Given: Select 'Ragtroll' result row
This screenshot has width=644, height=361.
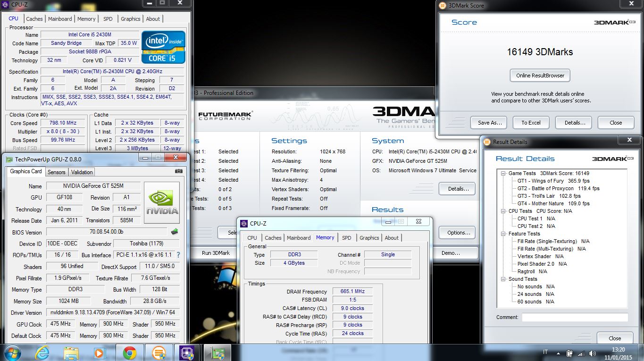Looking at the screenshot, I should 532,271.
